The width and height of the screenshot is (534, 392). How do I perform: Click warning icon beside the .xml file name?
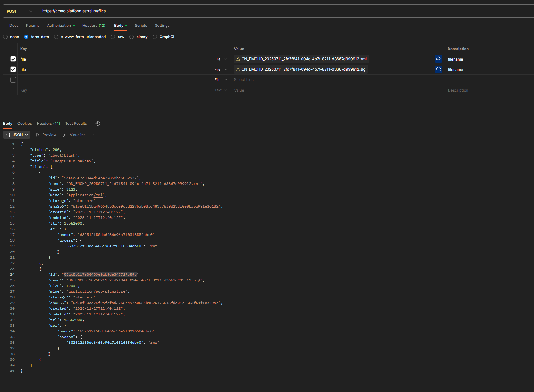click(x=238, y=59)
